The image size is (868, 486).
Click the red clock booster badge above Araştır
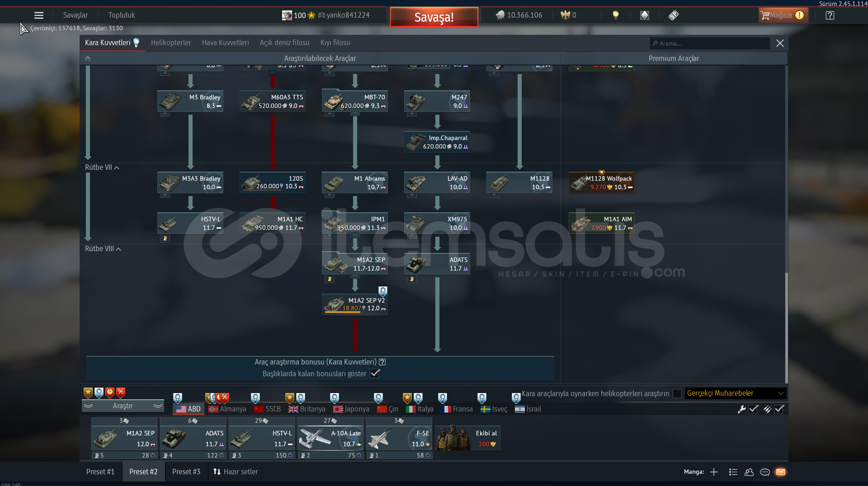[110, 393]
